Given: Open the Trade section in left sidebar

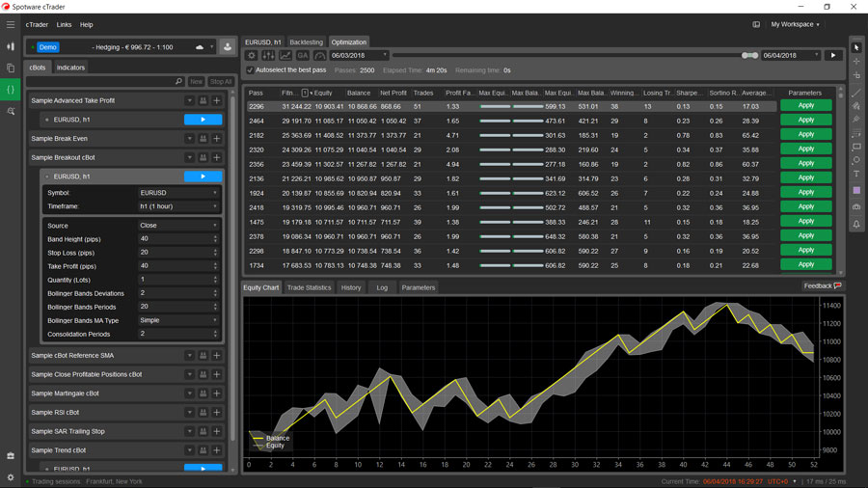Looking at the screenshot, I should (11, 47).
